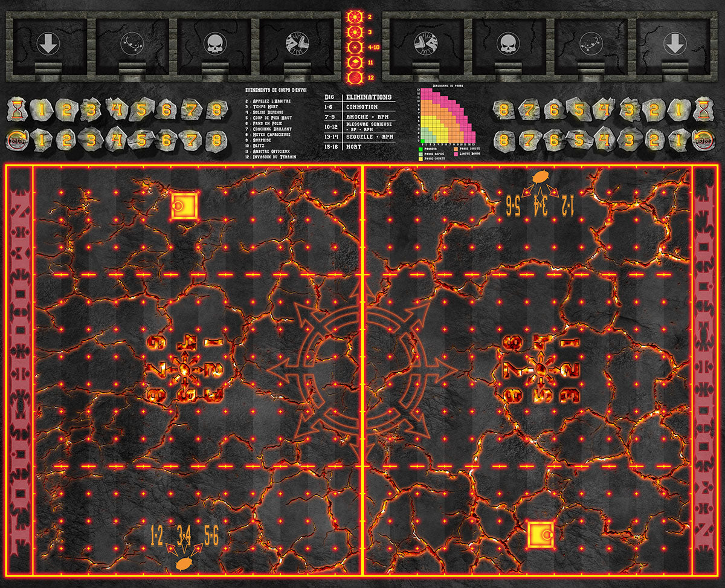Select the weather icon labeled 12
Screen dimensions: 725x588
click(354, 77)
